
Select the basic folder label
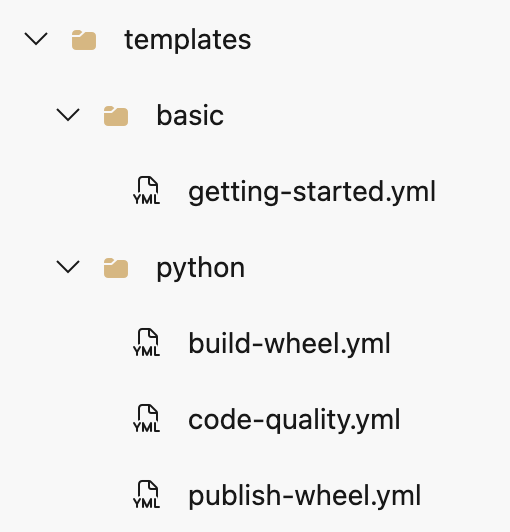tap(190, 115)
